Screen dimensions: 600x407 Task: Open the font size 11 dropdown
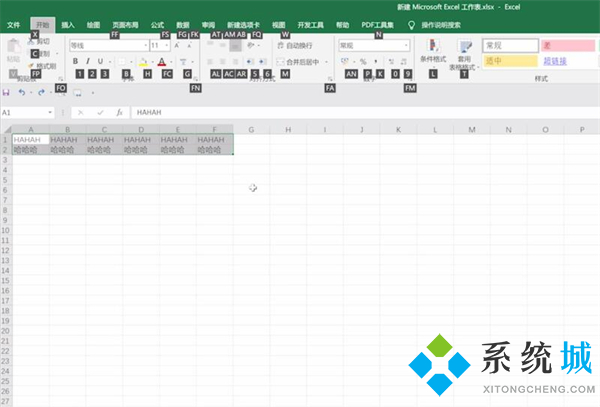click(167, 46)
